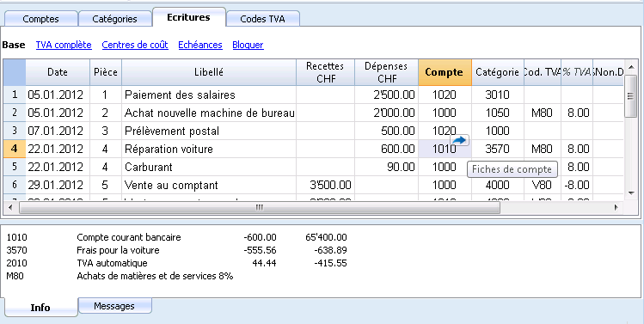Viewport: 644px width, 324px height.
Task: Select highlighted row header number 4
Action: (15, 149)
